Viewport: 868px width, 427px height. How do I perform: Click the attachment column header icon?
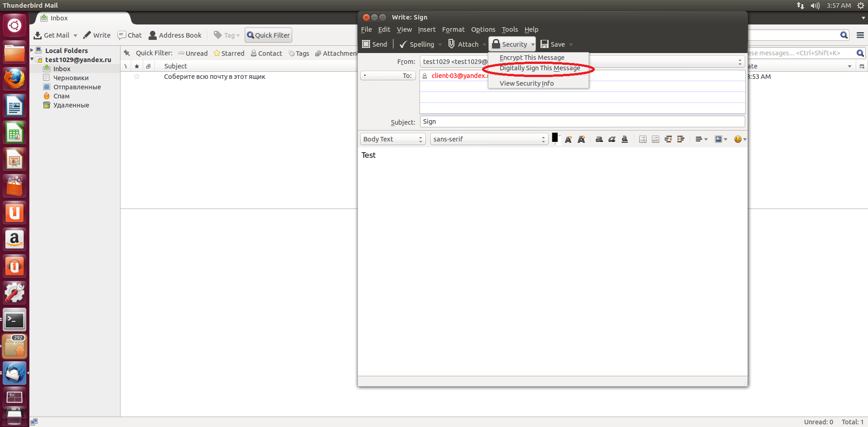tap(148, 66)
